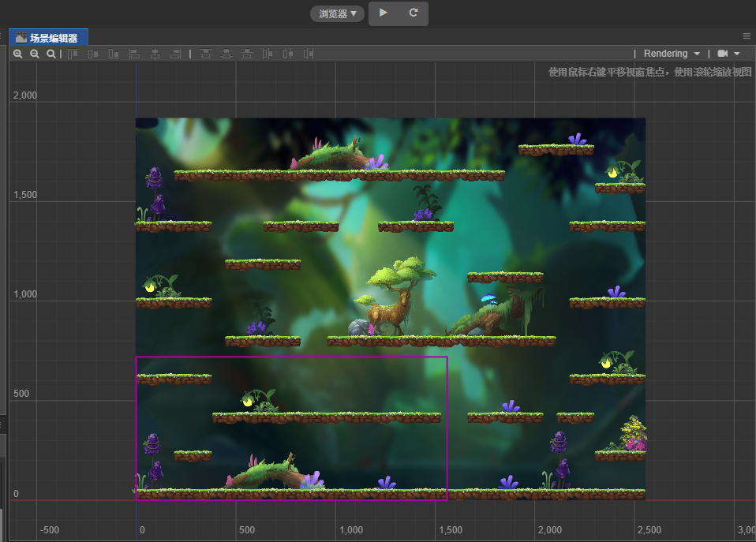Click the zoom in magnifier icon
Image resolution: width=756 pixels, height=542 pixels.
pyautogui.click(x=18, y=54)
